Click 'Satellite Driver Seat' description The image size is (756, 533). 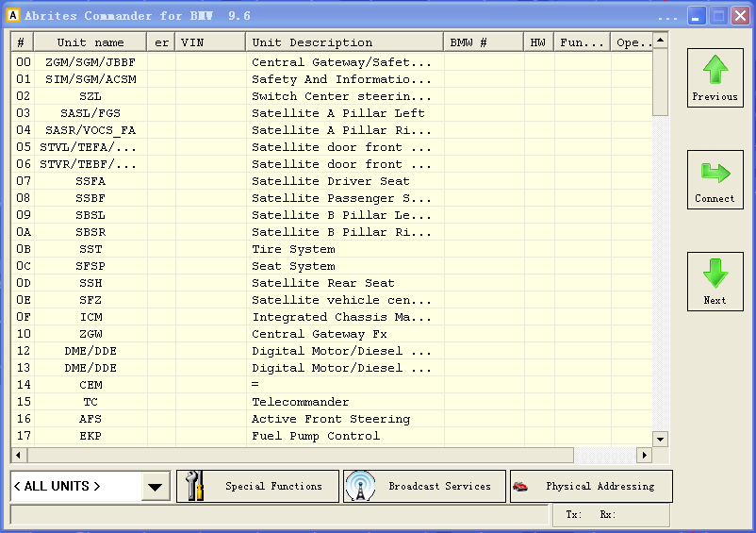point(331,181)
